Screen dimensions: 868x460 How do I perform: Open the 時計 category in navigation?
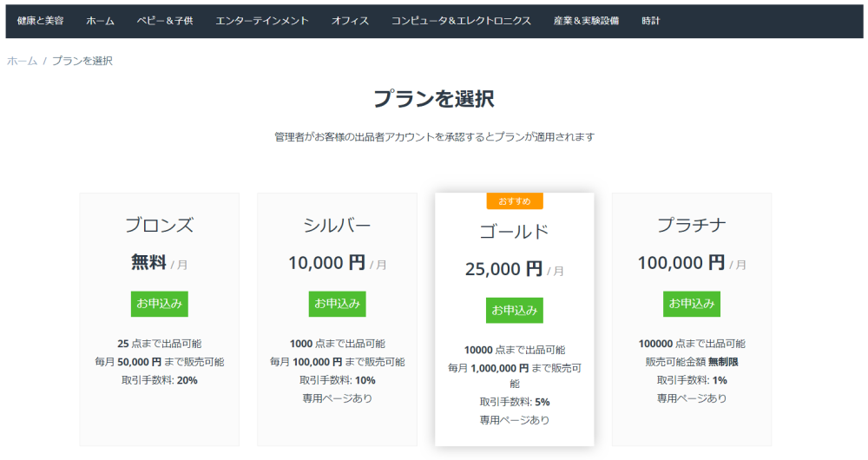[x=651, y=21]
